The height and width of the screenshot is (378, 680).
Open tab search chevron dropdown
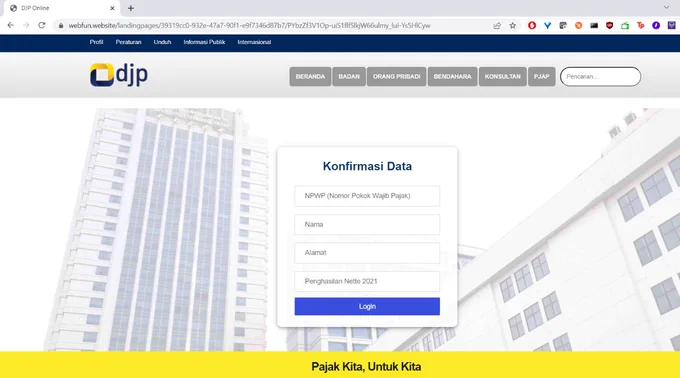tap(667, 7)
